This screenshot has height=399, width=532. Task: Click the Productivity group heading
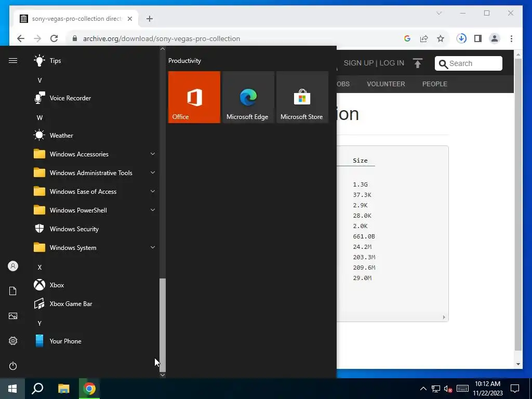[184, 61]
